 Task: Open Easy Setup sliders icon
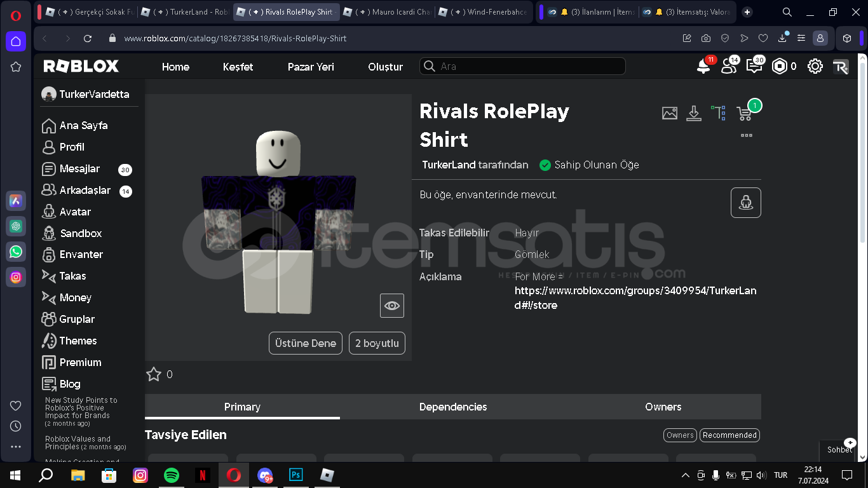pos(801,38)
